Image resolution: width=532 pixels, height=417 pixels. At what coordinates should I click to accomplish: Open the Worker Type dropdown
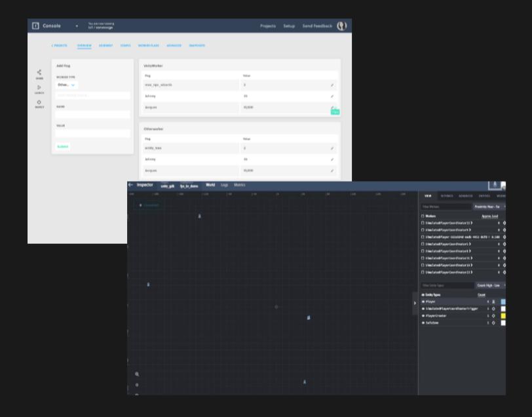67,85
